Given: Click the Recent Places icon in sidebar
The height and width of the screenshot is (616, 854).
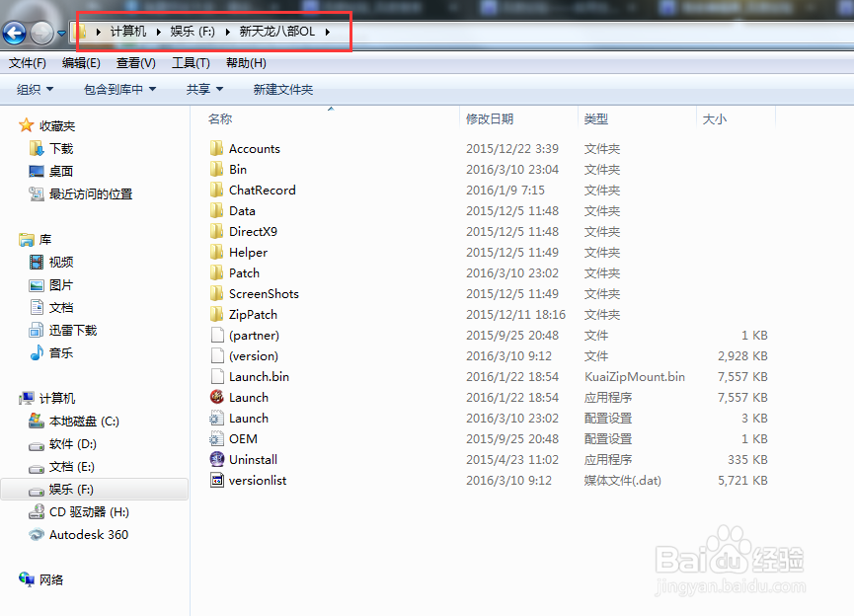Looking at the screenshot, I should (37, 193).
